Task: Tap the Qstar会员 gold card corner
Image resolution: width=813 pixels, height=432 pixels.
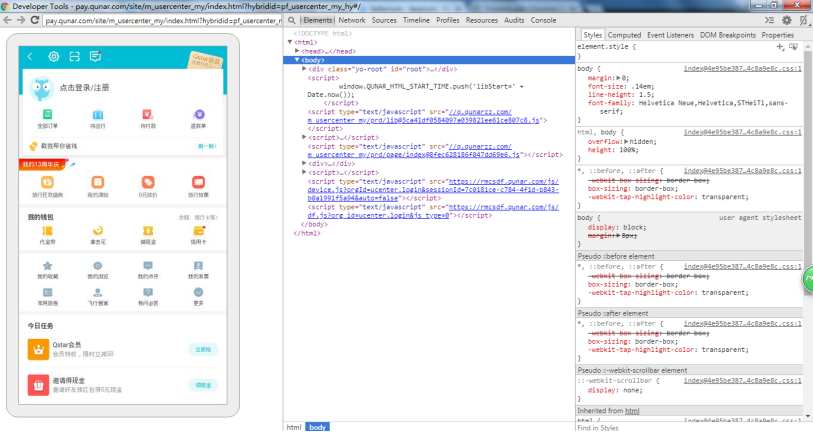Action: pyautogui.click(x=206, y=59)
